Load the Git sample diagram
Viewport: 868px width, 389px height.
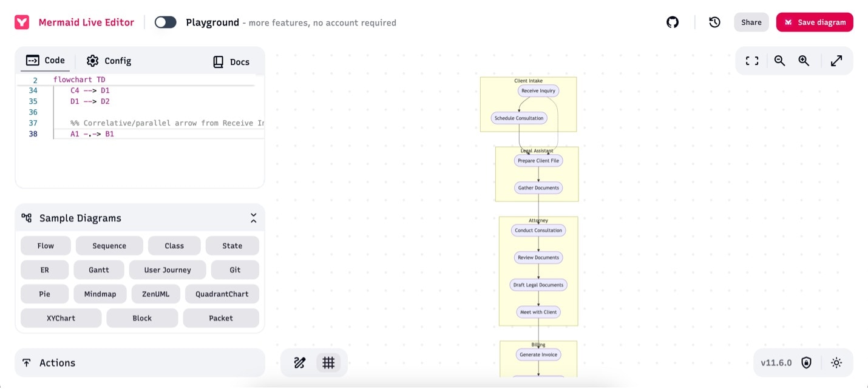(x=235, y=270)
